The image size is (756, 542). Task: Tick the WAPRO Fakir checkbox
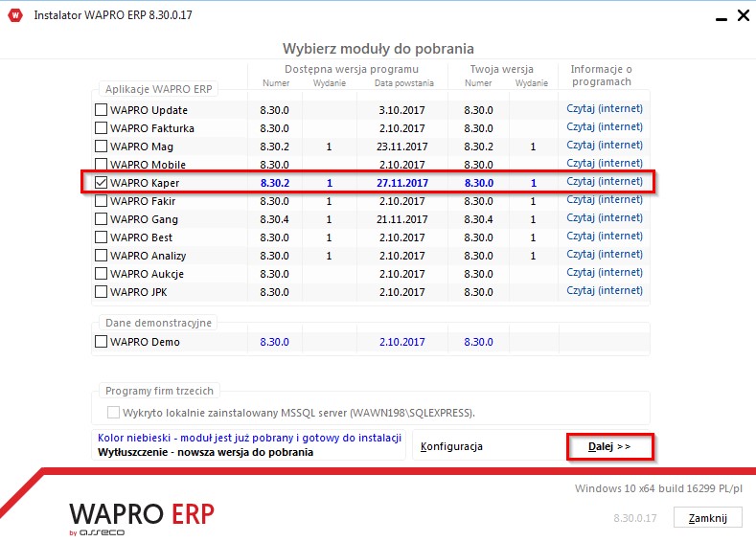101,201
